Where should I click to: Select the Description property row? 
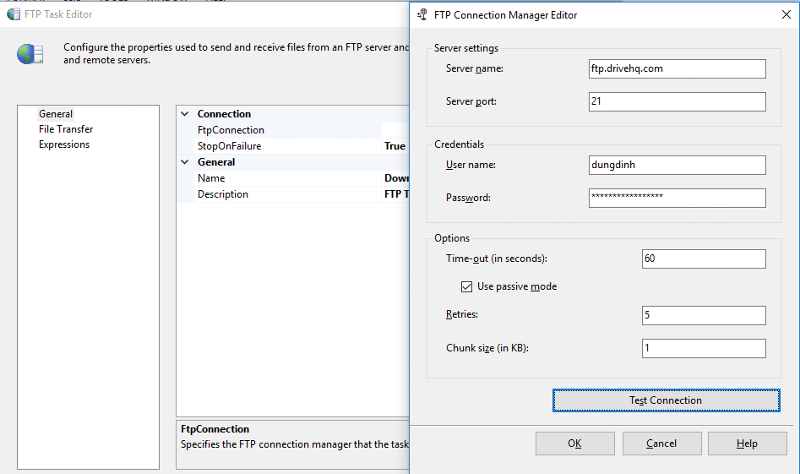pyautogui.click(x=293, y=194)
